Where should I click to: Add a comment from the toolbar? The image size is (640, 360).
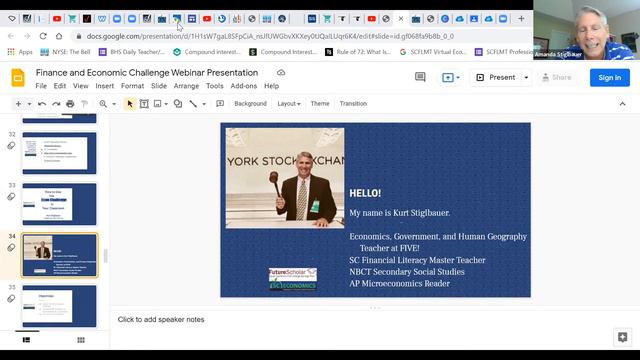tap(220, 104)
